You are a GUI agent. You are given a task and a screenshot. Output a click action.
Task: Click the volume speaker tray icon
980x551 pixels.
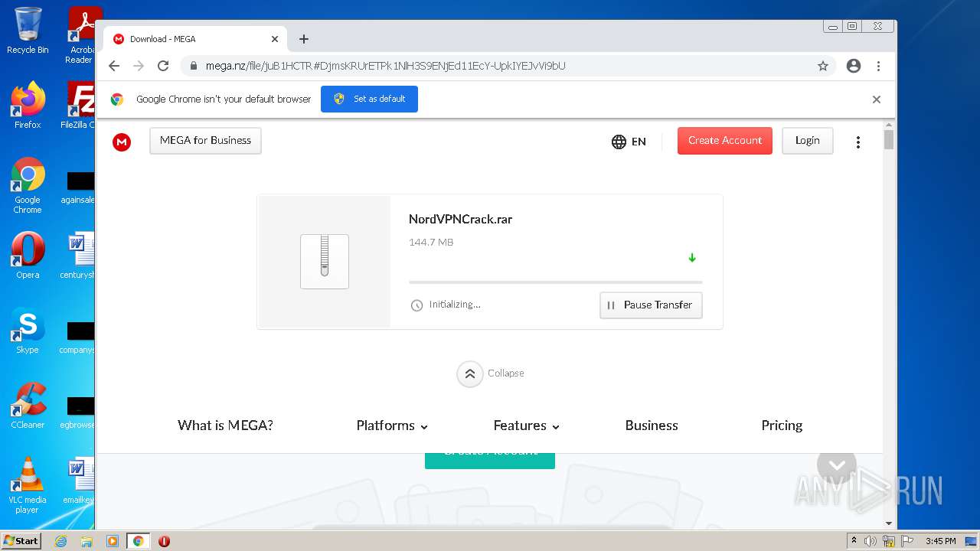[871, 541]
